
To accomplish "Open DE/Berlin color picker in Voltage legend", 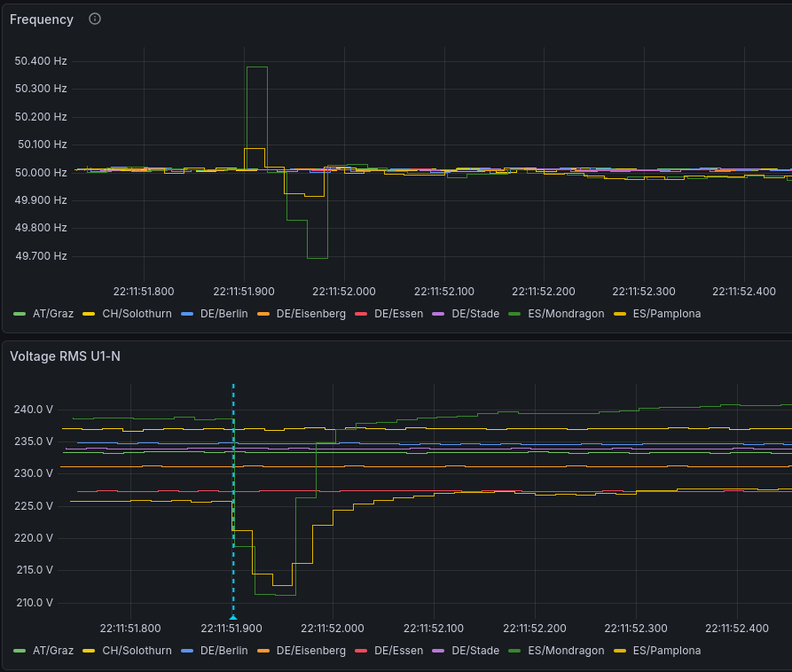I will pos(186,651).
